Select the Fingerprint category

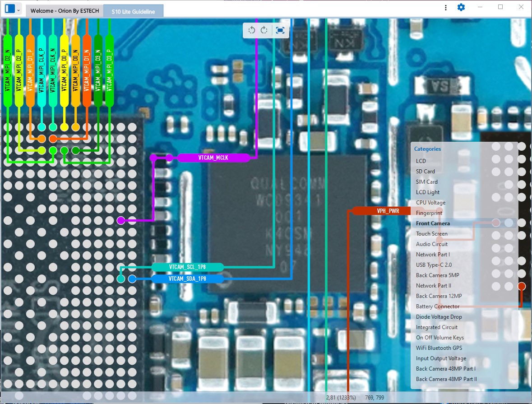(x=429, y=213)
